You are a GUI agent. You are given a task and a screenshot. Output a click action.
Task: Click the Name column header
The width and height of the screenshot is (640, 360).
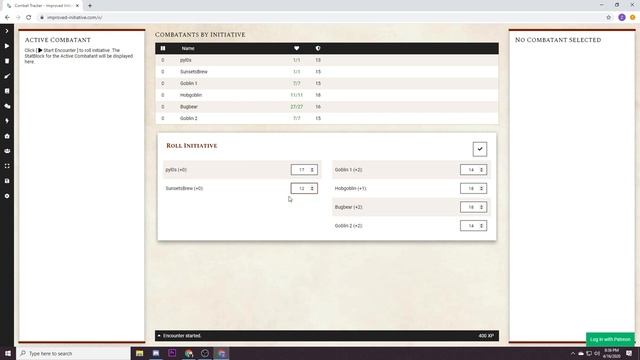188,48
